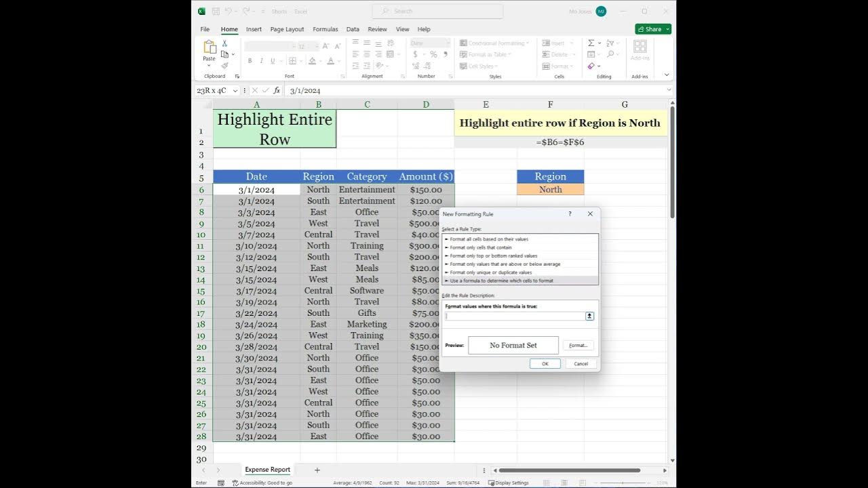Click the Cut scissors icon
The width and height of the screenshot is (868, 488).
point(224,43)
